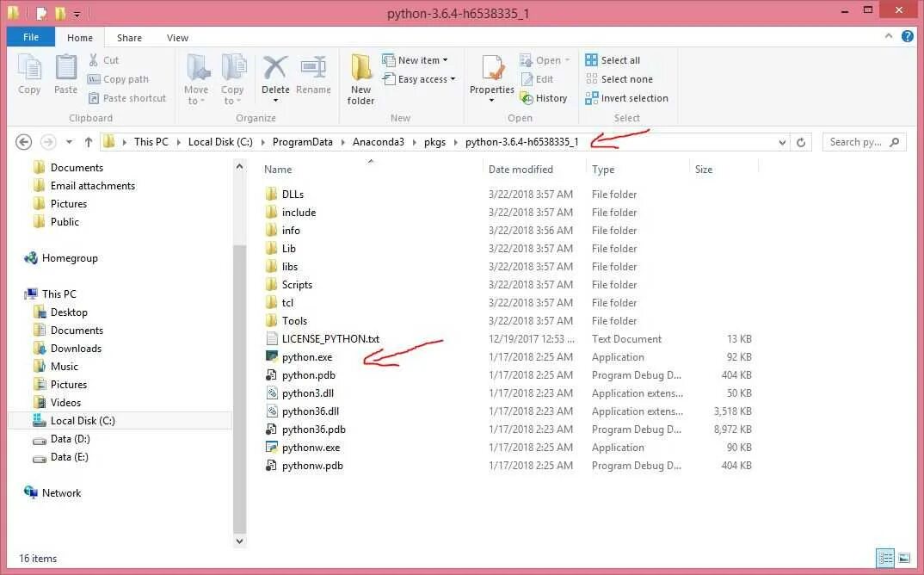
Task: Switch to the View ribbon tab
Action: 177,38
